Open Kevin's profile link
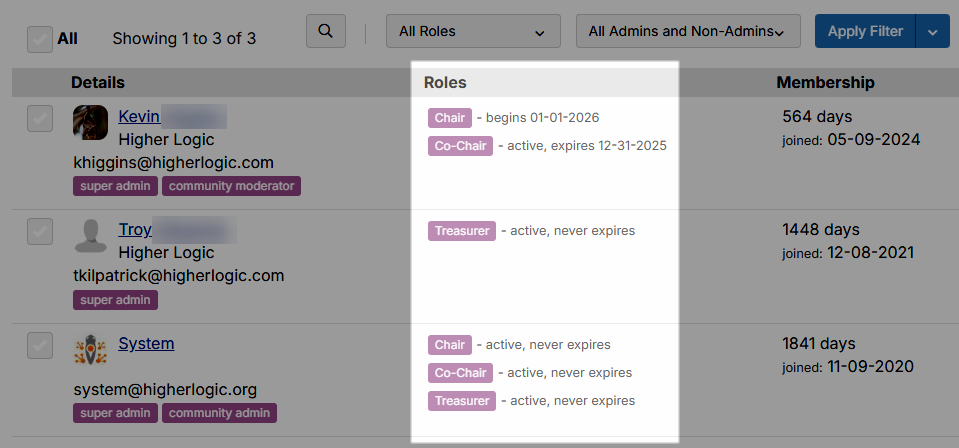The image size is (959, 448). [139, 116]
